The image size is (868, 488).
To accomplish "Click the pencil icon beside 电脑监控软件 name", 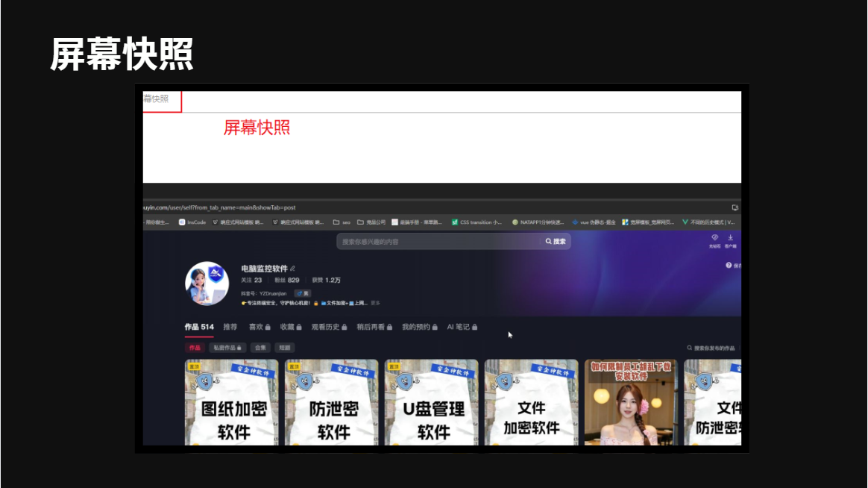I will coord(293,269).
